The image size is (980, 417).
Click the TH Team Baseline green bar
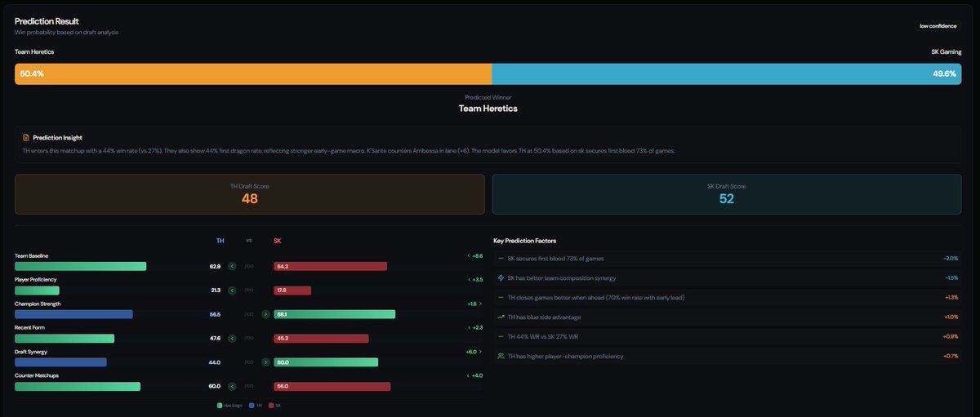pos(80,266)
